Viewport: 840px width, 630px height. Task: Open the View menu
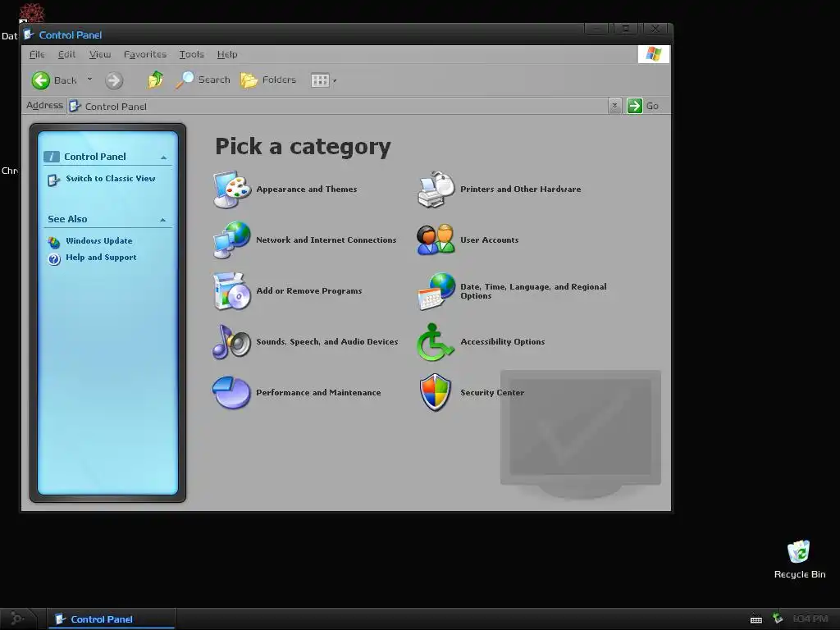(x=99, y=54)
